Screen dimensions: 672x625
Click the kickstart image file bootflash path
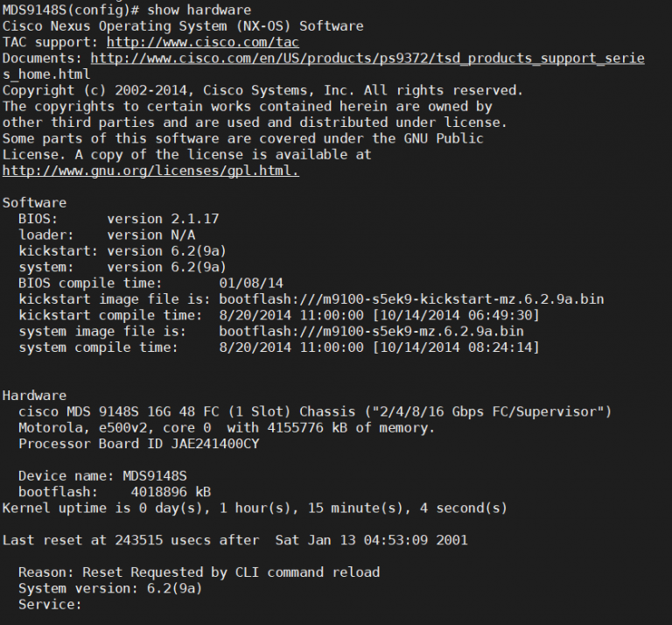pyautogui.click(x=411, y=299)
